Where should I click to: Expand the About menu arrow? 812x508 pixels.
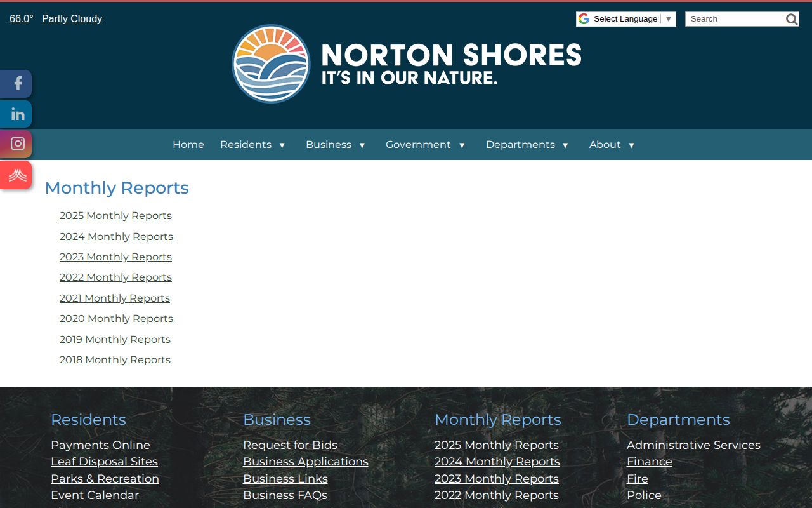[x=631, y=145]
